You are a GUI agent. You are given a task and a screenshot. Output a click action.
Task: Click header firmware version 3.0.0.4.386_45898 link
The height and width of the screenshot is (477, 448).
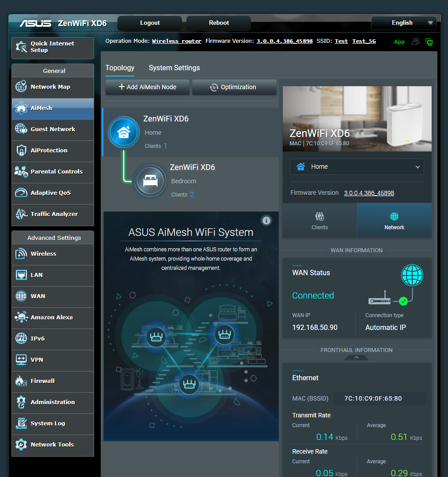pyautogui.click(x=285, y=41)
